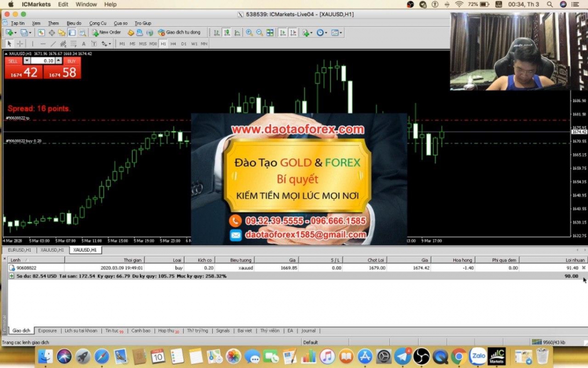The width and height of the screenshot is (588, 368).
Task: Select the Fibonacci retracement tool
Action: pos(73,44)
